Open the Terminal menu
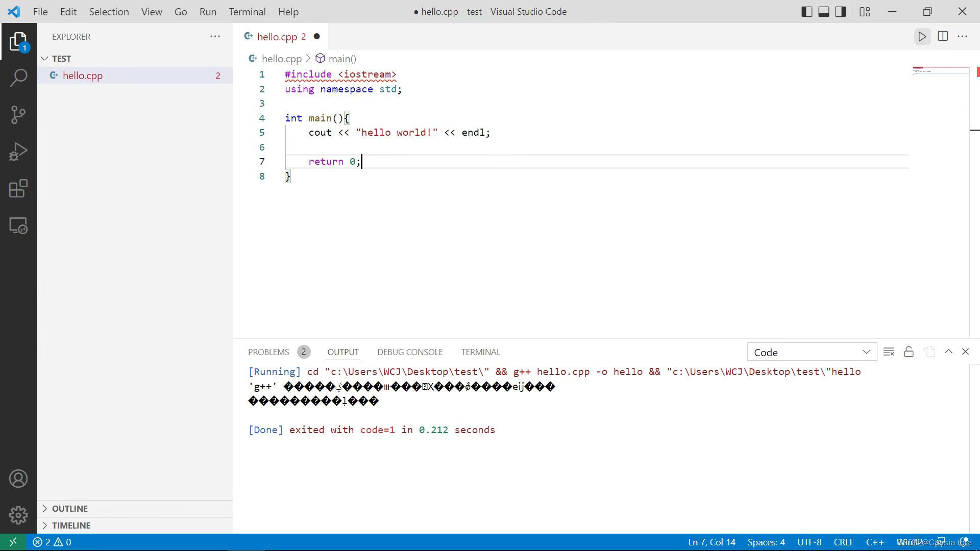Image resolution: width=980 pixels, height=551 pixels. point(247,12)
